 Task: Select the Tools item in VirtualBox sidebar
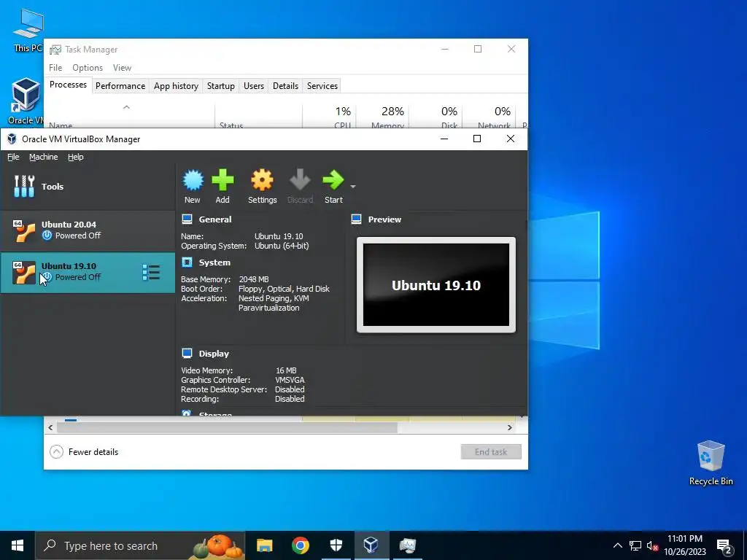88,187
